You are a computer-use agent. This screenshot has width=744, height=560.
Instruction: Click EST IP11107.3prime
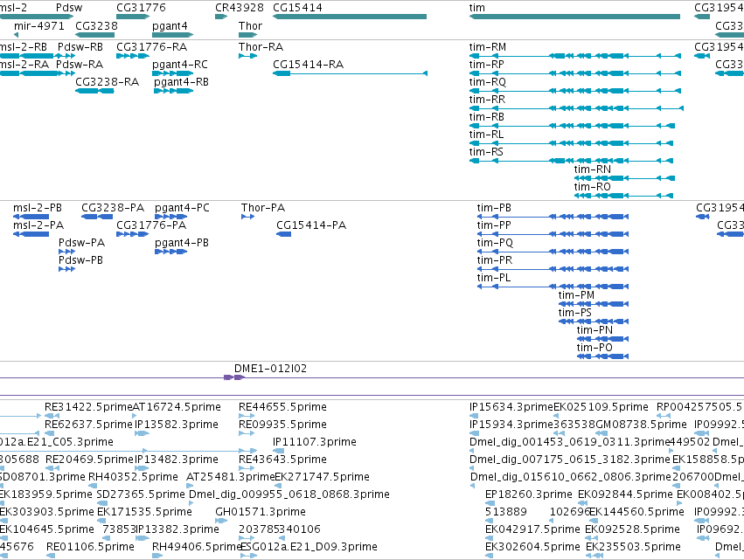(279, 451)
